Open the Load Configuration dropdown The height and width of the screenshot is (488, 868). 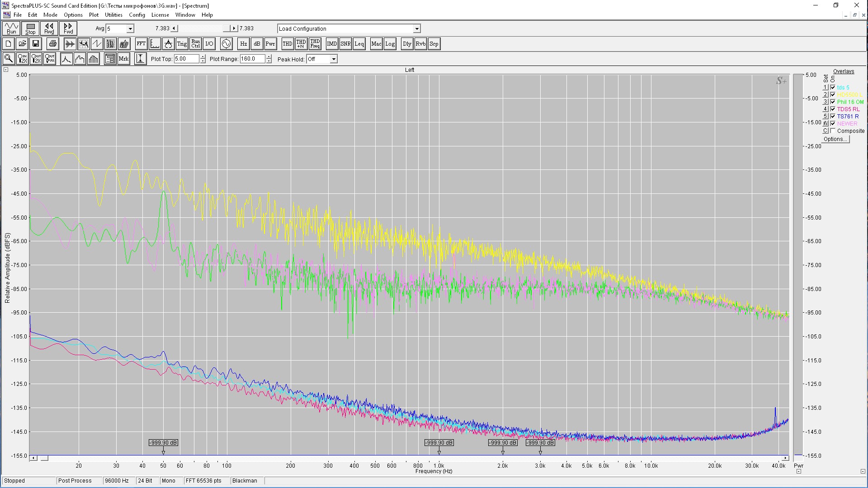coord(416,29)
